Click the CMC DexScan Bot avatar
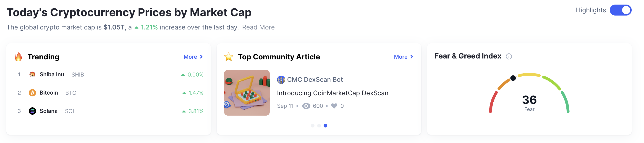This screenshot has width=644, height=143. pyautogui.click(x=281, y=80)
